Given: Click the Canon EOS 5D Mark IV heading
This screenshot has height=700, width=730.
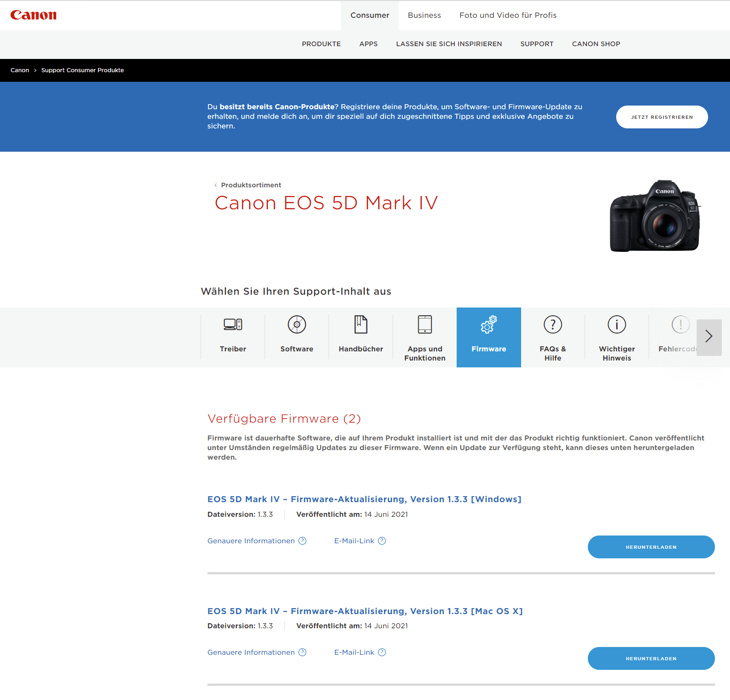Looking at the screenshot, I should [326, 203].
